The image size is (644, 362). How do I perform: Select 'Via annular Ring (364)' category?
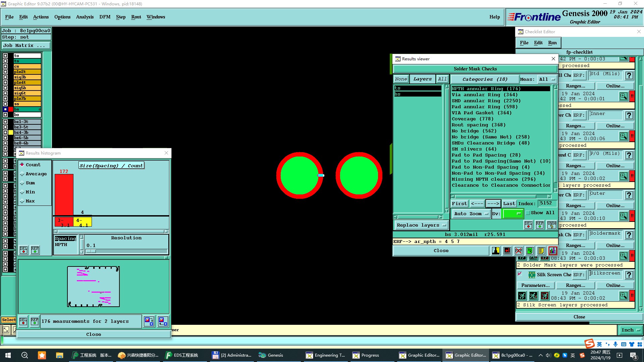(x=484, y=95)
